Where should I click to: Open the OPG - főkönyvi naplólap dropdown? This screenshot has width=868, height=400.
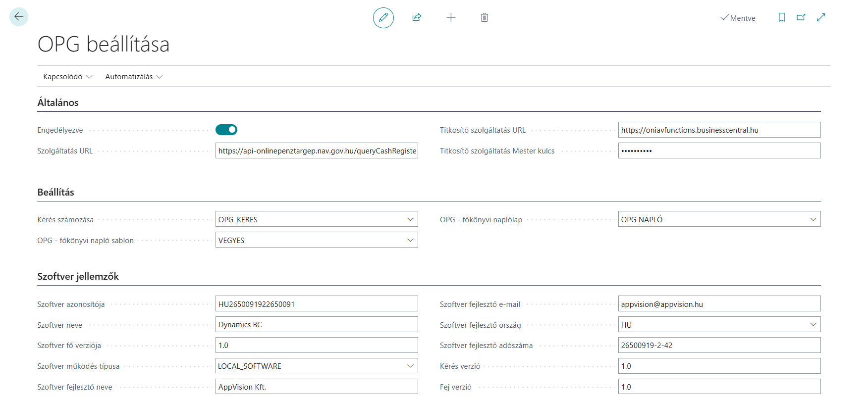click(x=813, y=219)
